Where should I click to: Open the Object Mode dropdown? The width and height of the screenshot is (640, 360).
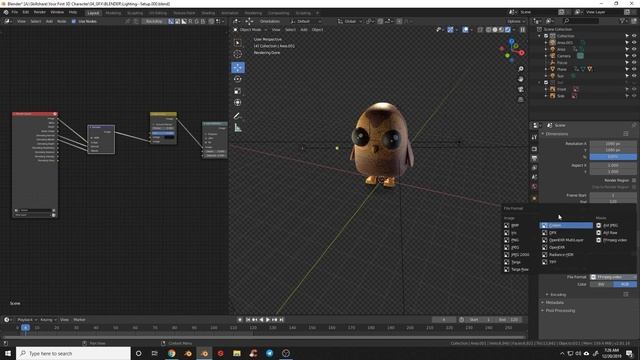point(250,29)
